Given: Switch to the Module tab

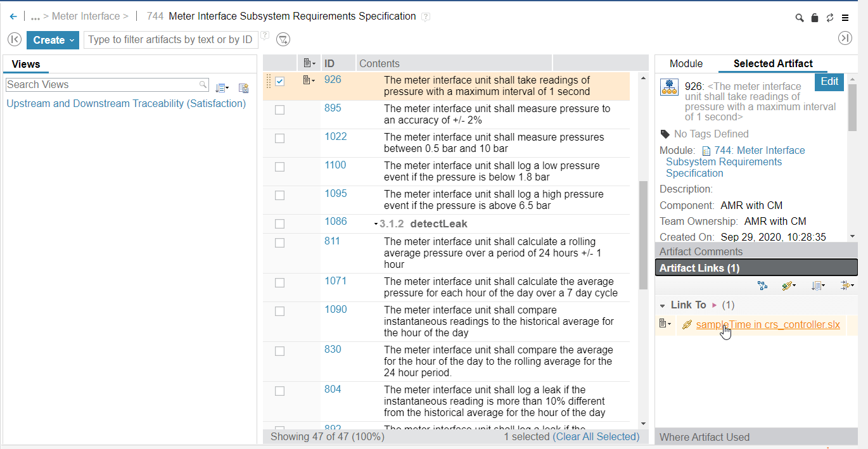Looking at the screenshot, I should pos(686,63).
